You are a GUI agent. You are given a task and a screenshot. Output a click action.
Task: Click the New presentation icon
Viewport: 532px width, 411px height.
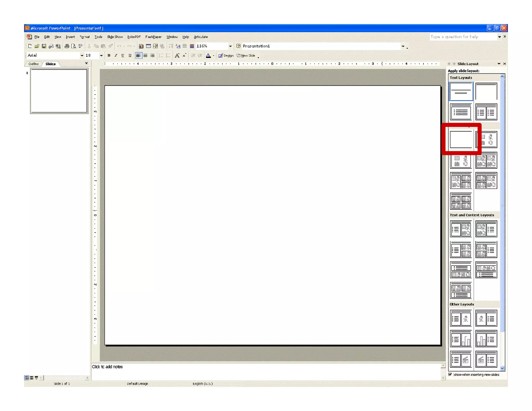30,46
